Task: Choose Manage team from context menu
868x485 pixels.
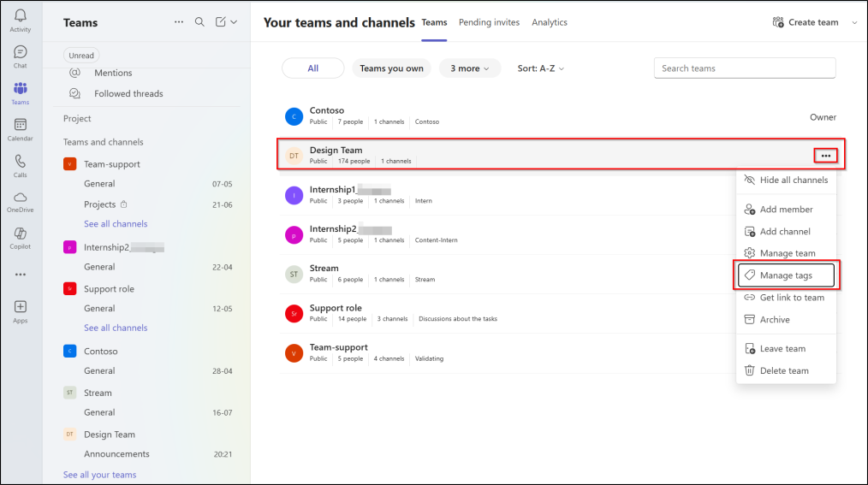Action: tap(786, 252)
